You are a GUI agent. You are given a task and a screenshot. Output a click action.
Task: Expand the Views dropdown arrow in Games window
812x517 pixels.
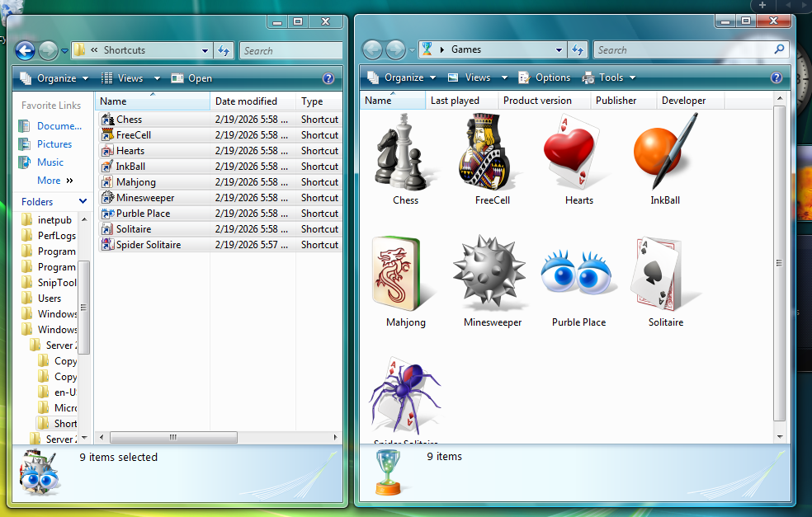504,78
